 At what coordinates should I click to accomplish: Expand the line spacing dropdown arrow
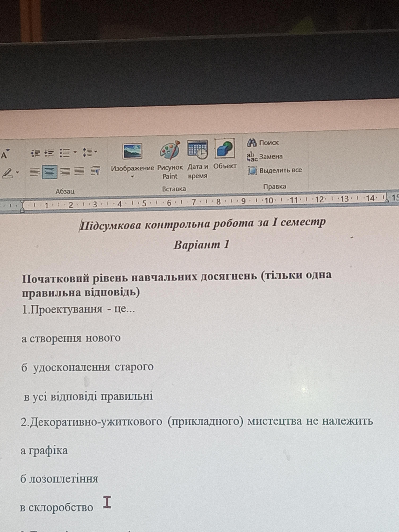[x=96, y=152]
